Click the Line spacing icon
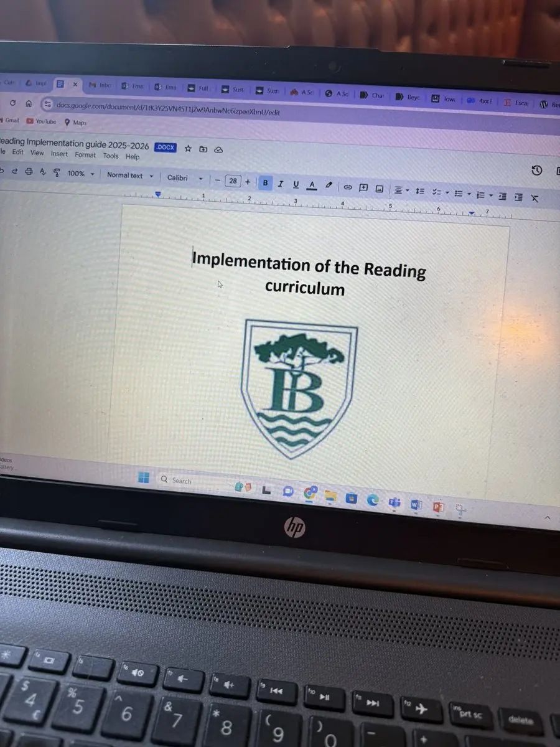The image size is (560, 747). click(x=420, y=191)
